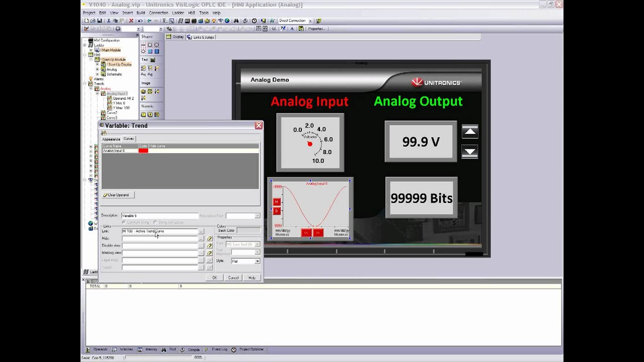This screenshot has height=362, width=644.
Task: Open the Project menu
Action: click(x=89, y=13)
